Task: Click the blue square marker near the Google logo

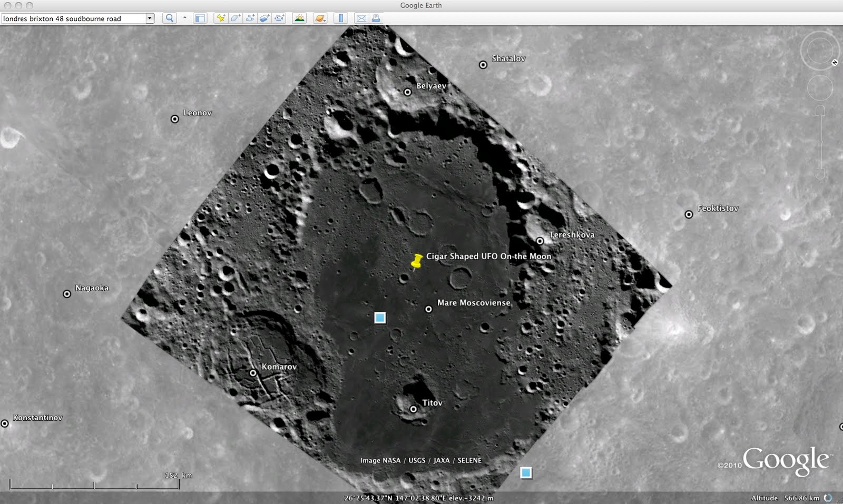Action: 526,472
